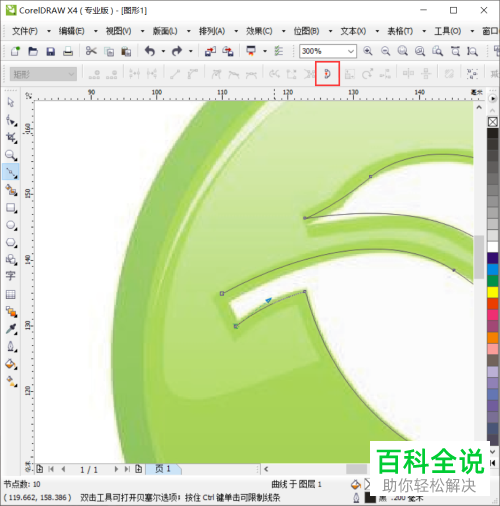Expand the Undo history dropdown arrow

[163, 51]
